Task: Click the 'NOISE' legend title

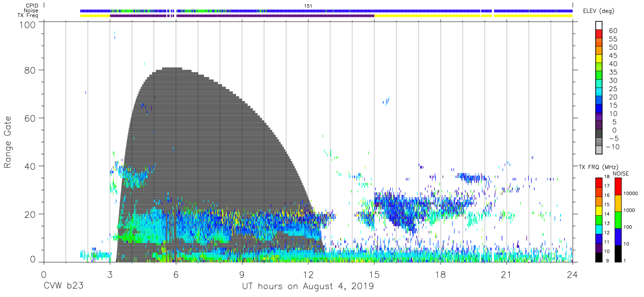Action: coord(620,173)
